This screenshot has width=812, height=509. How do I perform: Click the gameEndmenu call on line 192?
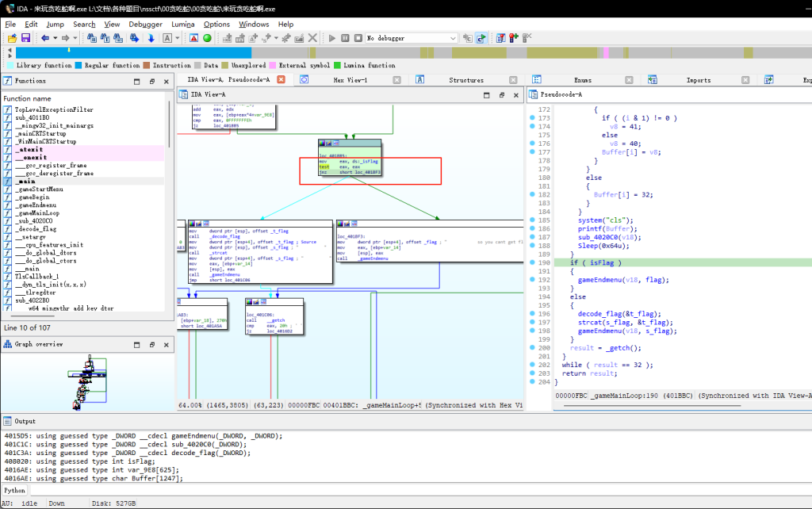click(x=601, y=280)
